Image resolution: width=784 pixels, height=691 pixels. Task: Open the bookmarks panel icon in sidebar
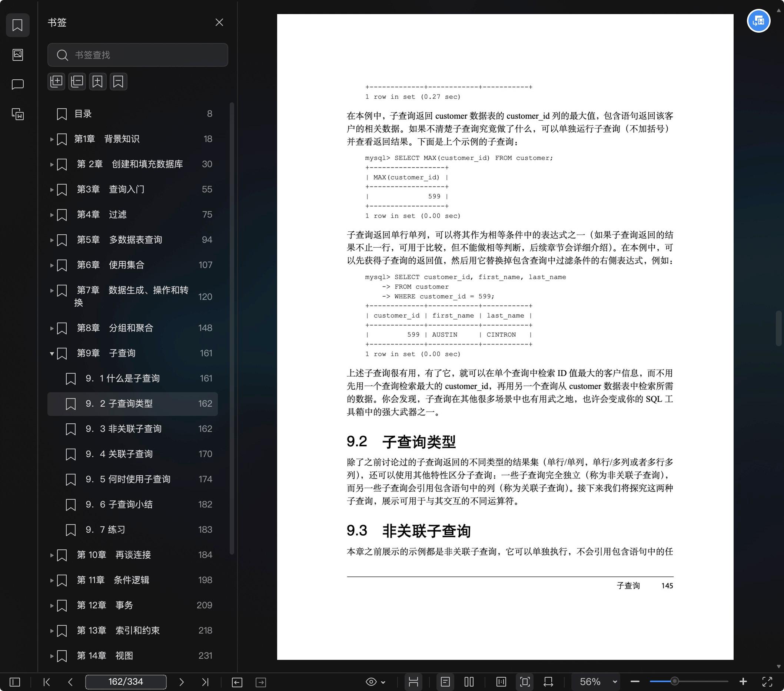[18, 25]
